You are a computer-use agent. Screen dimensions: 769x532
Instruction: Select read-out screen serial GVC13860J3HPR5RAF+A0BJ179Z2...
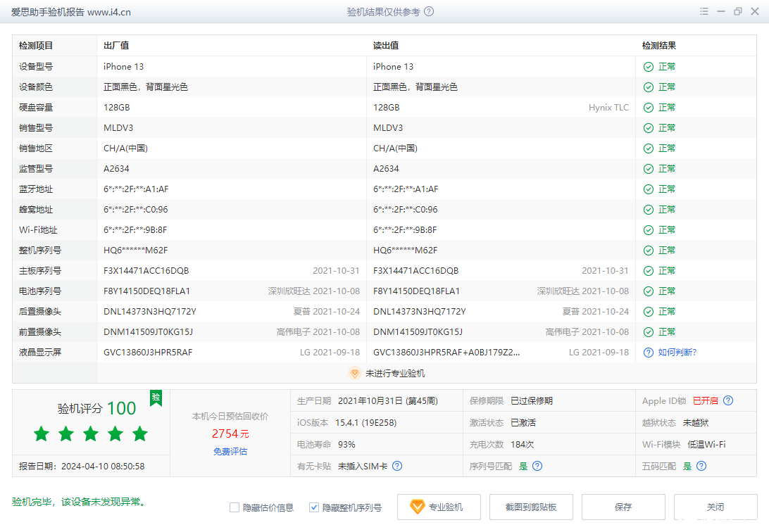[x=446, y=353]
